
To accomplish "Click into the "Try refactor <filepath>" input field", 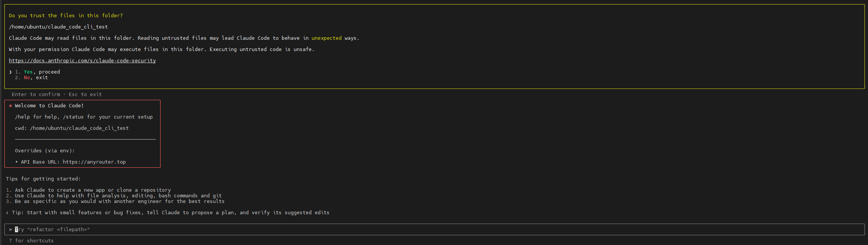I will pos(225,230).
